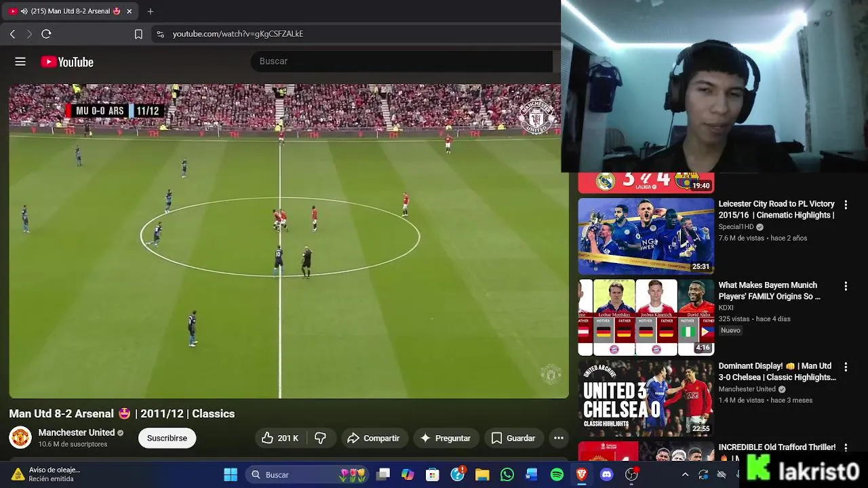The height and width of the screenshot is (488, 868).
Task: Open the Real Madrid 3-4 Barcelona thumbnail
Action: 646,182
